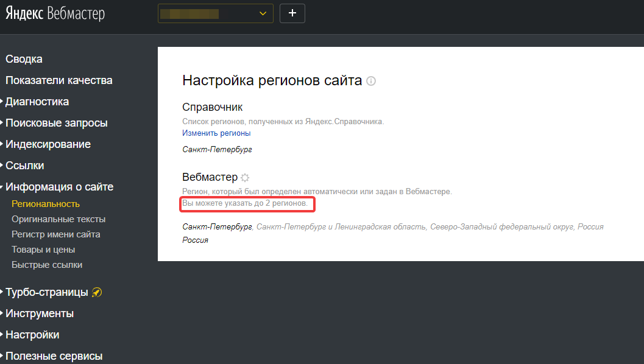Click 'Северо-Западный федеральный округ' text
The height and width of the screenshot is (364, 644).
(501, 226)
